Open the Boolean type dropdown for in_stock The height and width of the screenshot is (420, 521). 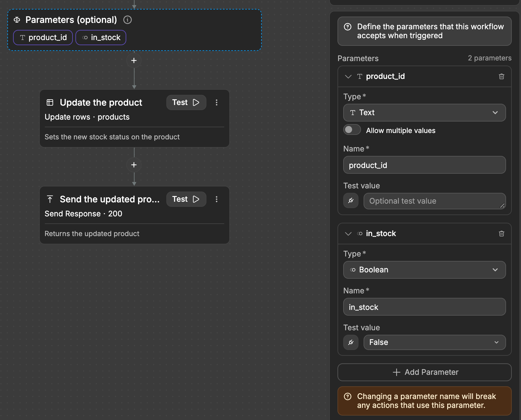424,270
